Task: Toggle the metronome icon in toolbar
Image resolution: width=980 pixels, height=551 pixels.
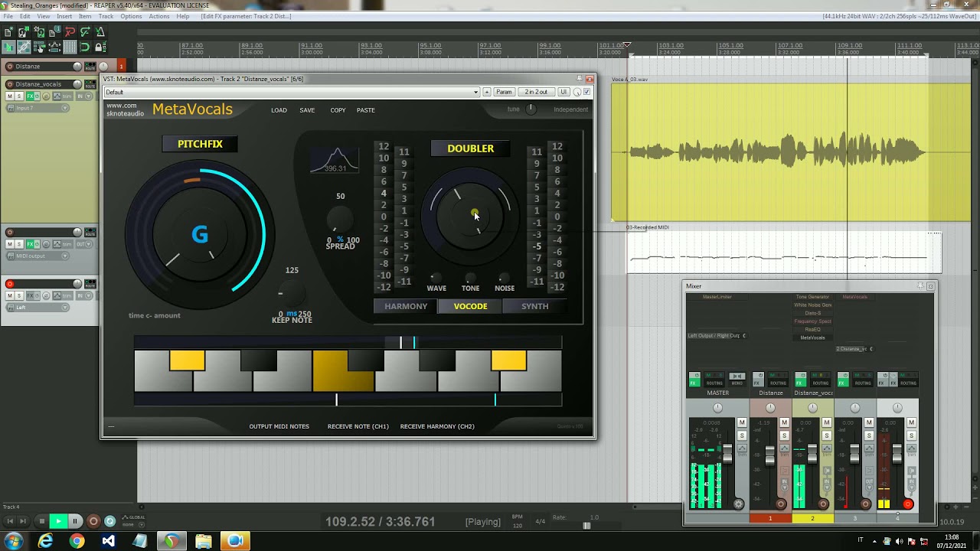Action: [x=100, y=32]
